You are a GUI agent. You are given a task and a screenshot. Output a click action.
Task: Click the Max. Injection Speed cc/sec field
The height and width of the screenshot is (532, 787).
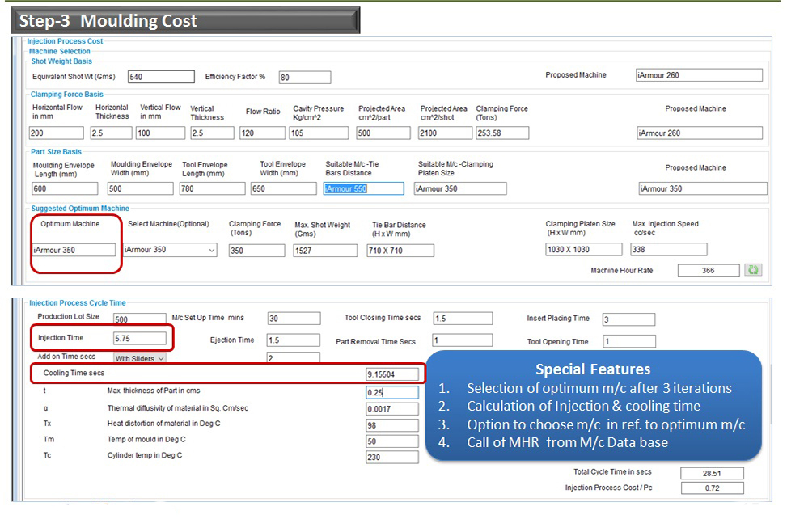tap(670, 250)
